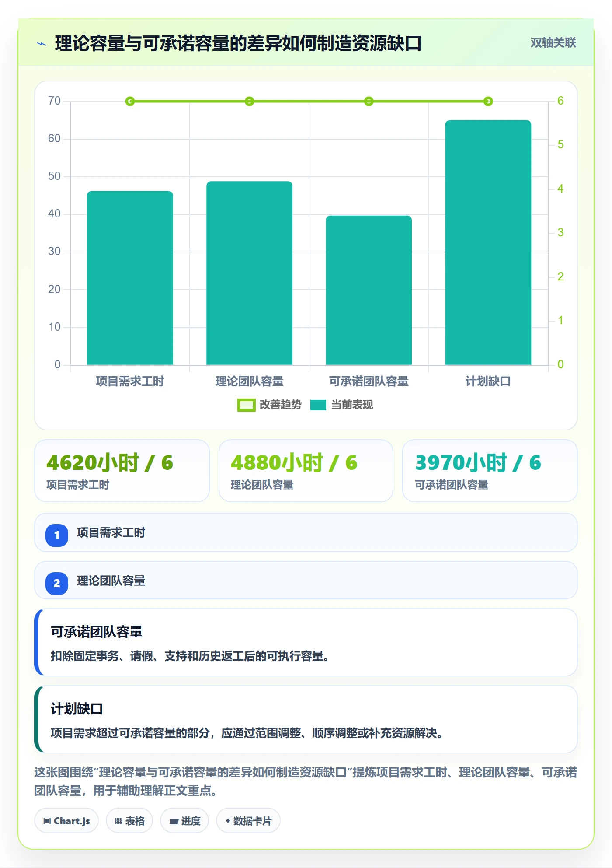Click the right axis value 5
Viewport: 612px width, 868px height.
tap(560, 145)
